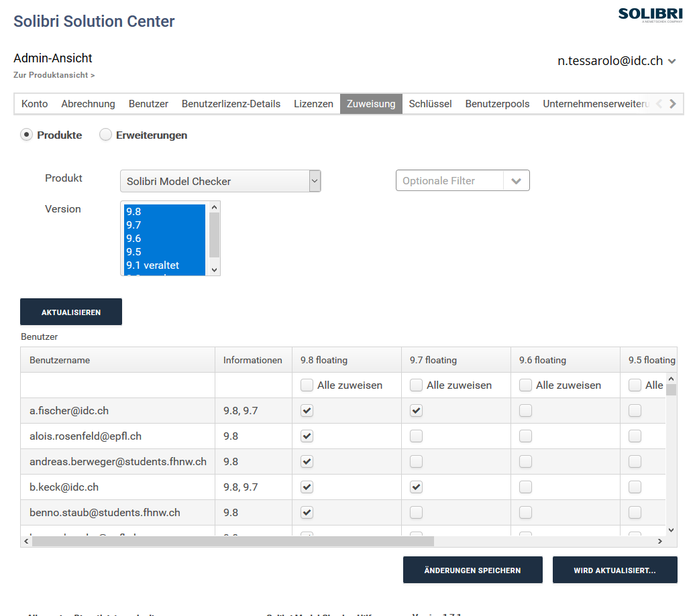Viewport: 697px width, 616px height.
Task: Click version list scroll down arrow
Action: 214,269
